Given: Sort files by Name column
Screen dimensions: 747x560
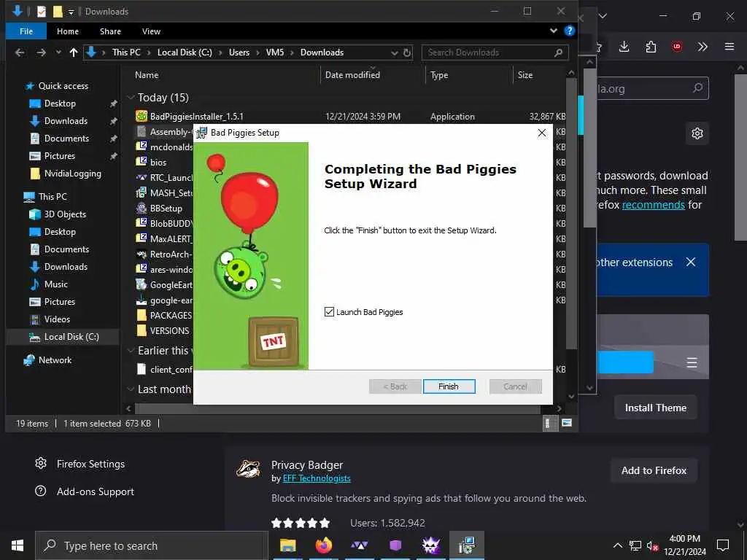Looking at the screenshot, I should pyautogui.click(x=147, y=75).
